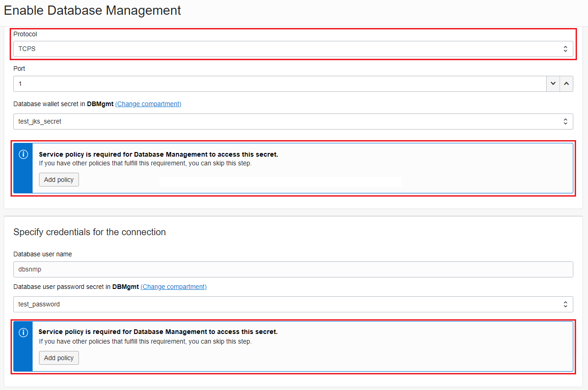The width and height of the screenshot is (588, 390).
Task: Change compartment for database wallet secret
Action: 148,104
